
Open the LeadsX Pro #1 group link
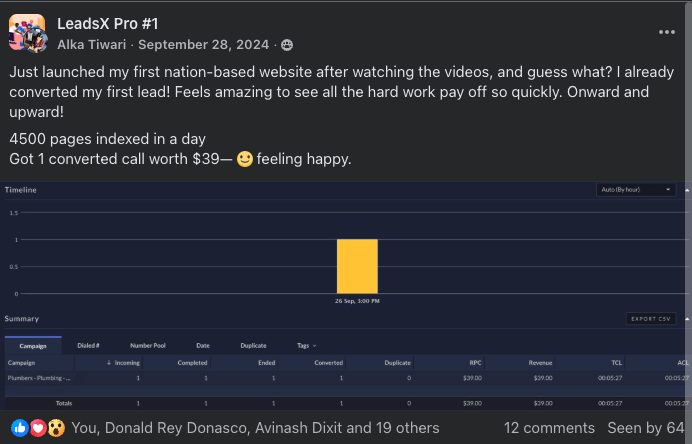(x=108, y=23)
